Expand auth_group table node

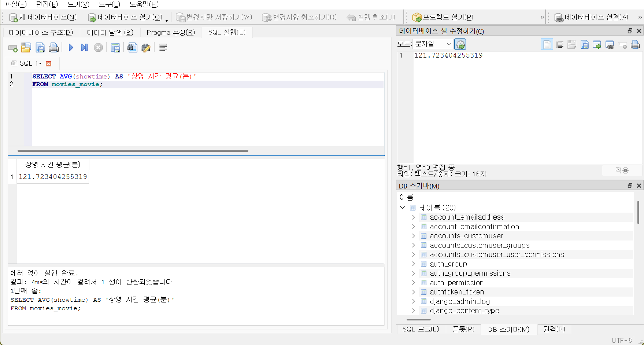[x=413, y=264]
